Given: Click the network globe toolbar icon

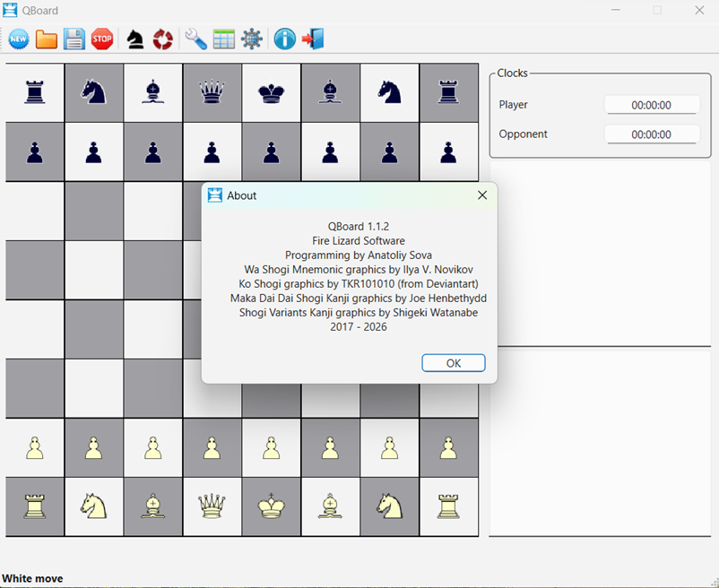Looking at the screenshot, I should [x=252, y=39].
